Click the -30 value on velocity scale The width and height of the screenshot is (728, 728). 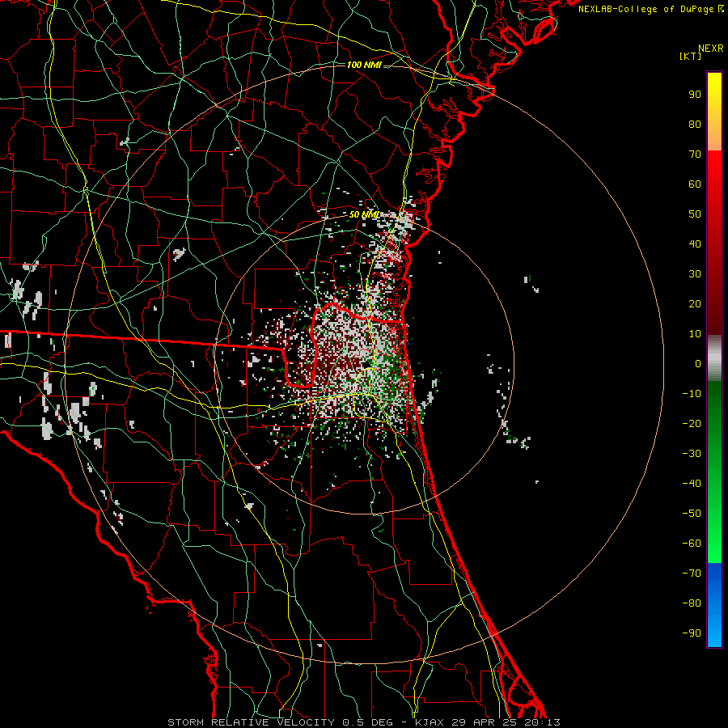pyautogui.click(x=692, y=454)
